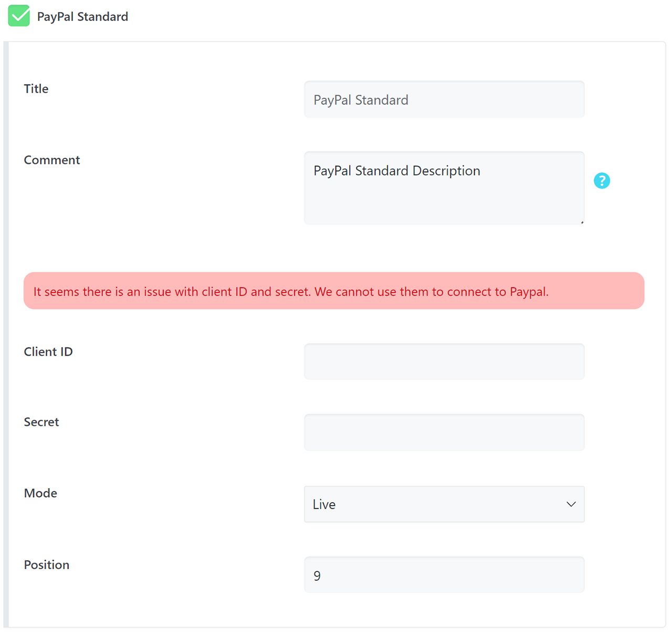Click the PayPal Standard heading text

(82, 17)
